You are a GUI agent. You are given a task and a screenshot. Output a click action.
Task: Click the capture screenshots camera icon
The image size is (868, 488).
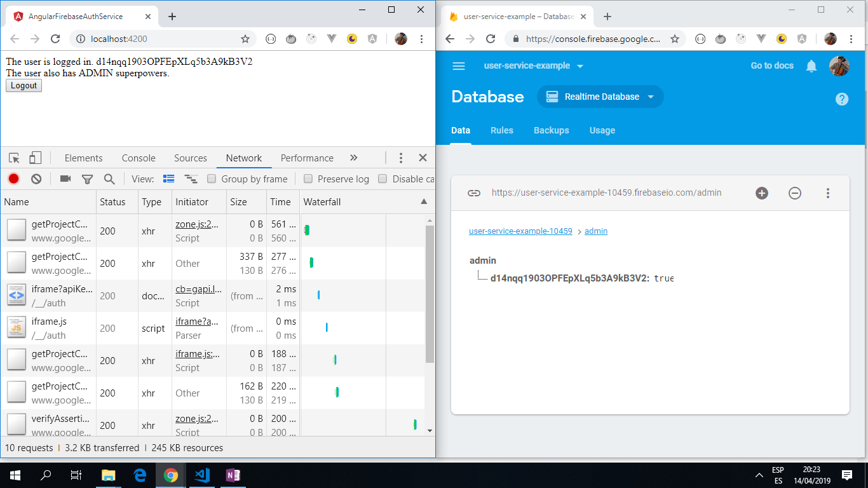[65, 179]
